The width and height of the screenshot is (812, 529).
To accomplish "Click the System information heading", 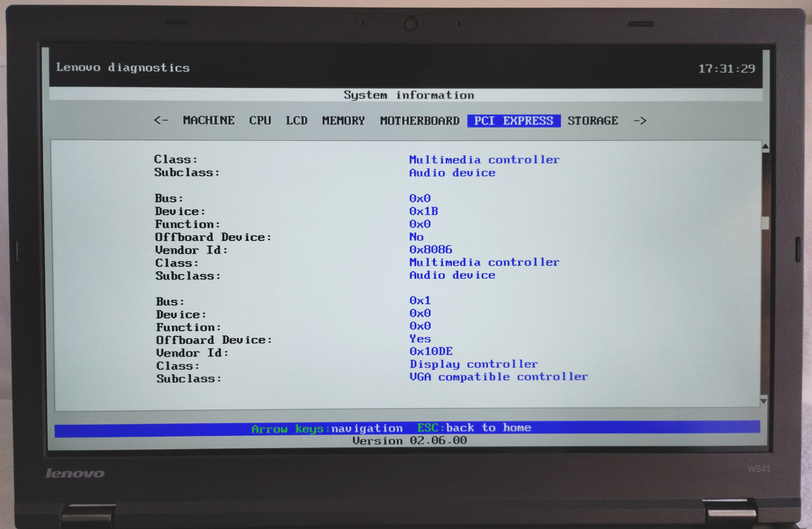I will pyautogui.click(x=409, y=95).
